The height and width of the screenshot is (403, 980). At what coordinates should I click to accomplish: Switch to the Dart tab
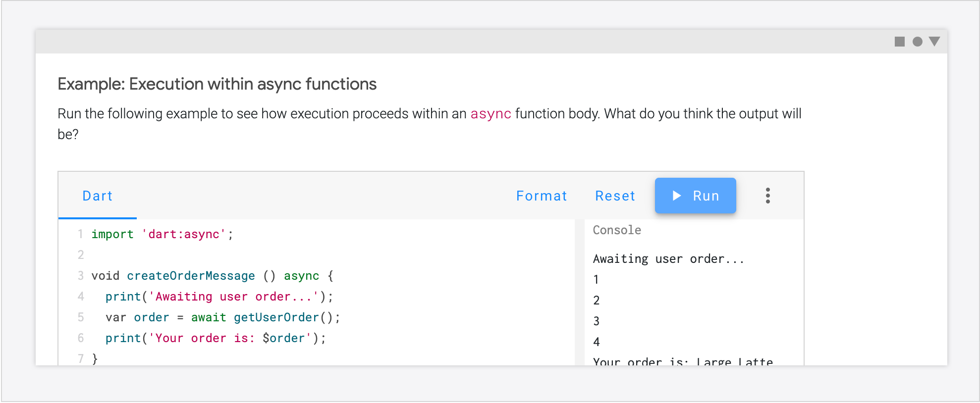tap(98, 196)
